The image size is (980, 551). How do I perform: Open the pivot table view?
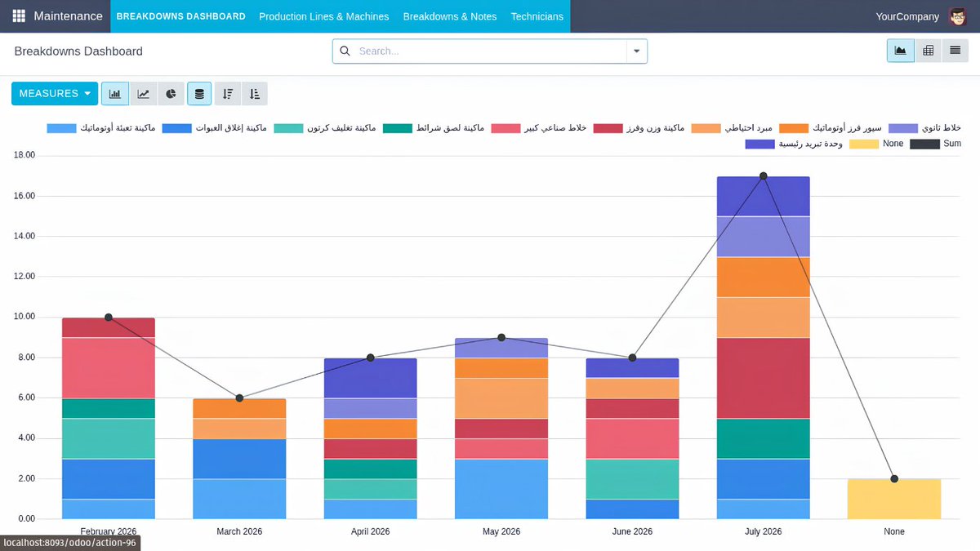[x=929, y=51]
